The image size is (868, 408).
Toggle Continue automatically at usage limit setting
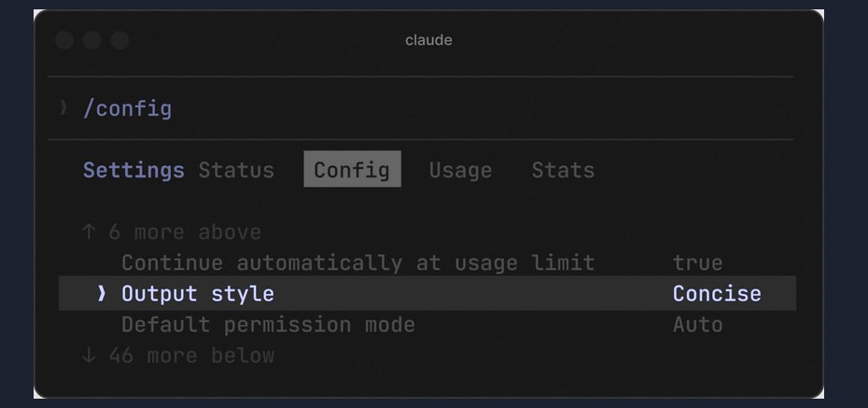tap(427, 262)
